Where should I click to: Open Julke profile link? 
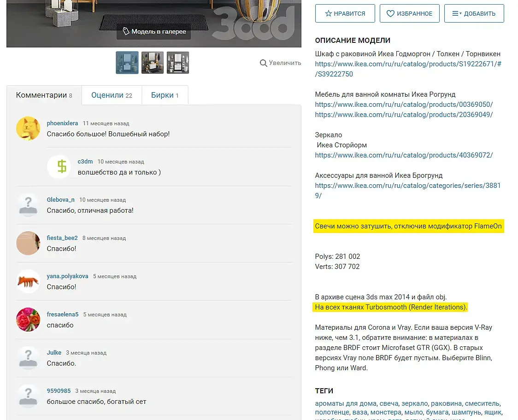click(54, 353)
